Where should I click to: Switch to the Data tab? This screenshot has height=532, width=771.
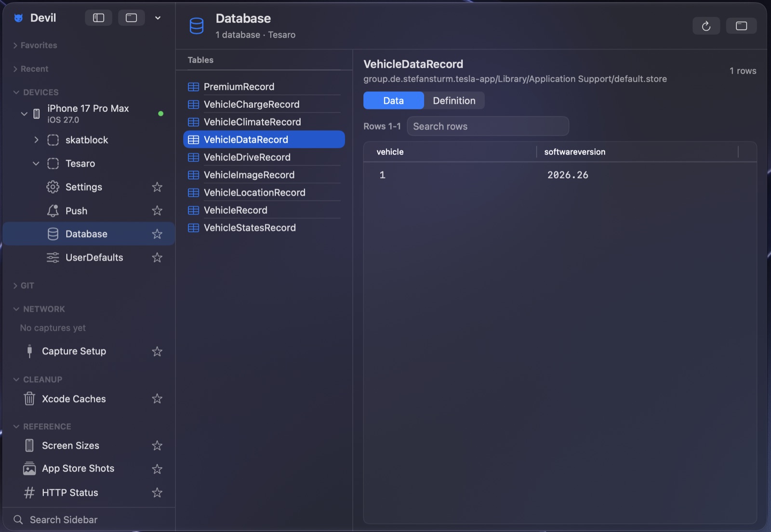click(x=394, y=101)
